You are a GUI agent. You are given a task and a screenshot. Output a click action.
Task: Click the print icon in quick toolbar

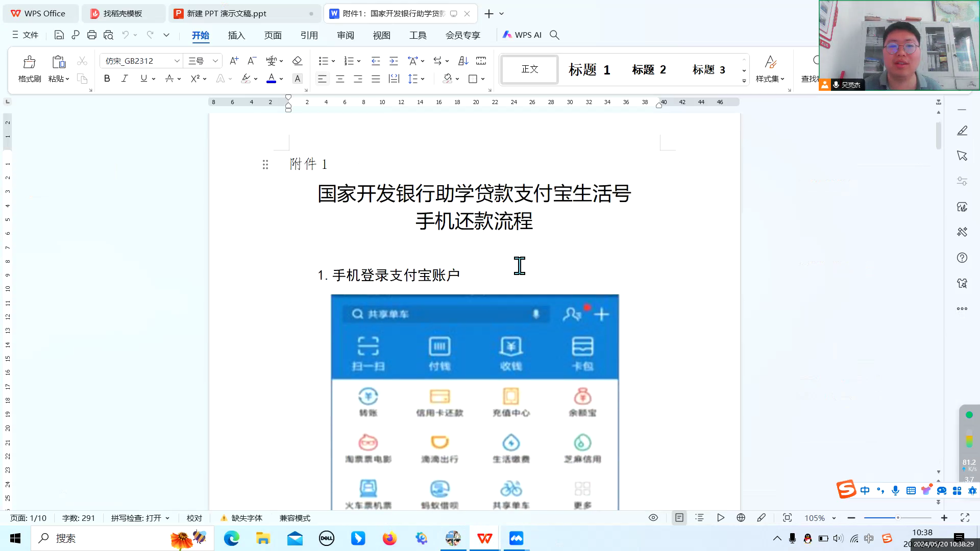pyautogui.click(x=92, y=35)
